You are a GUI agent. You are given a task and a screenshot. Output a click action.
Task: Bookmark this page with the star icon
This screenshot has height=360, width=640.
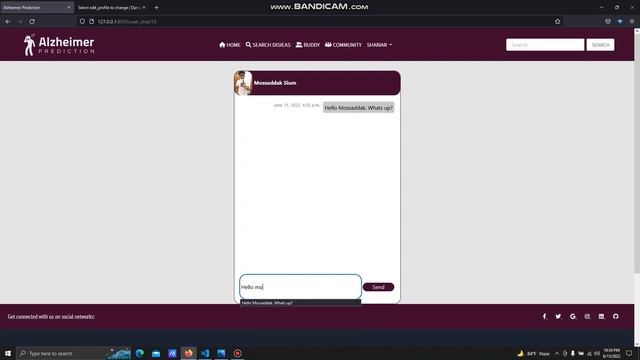point(558,21)
